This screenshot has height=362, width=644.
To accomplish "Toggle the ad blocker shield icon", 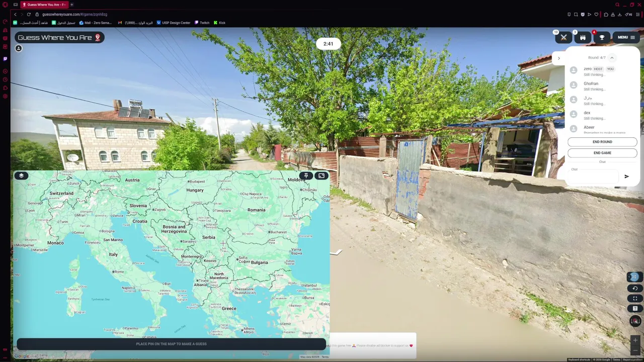I will (x=583, y=15).
